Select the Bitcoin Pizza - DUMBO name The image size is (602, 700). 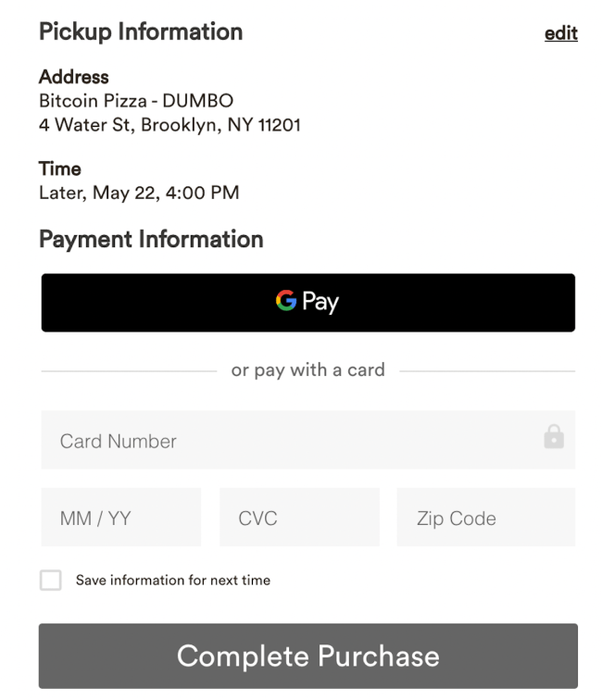(x=135, y=100)
